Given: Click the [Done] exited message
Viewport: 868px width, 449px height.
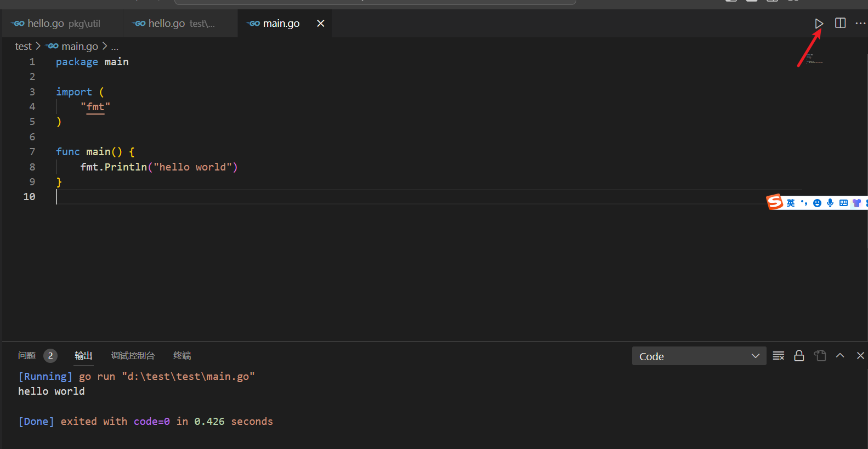Looking at the screenshot, I should [x=145, y=422].
